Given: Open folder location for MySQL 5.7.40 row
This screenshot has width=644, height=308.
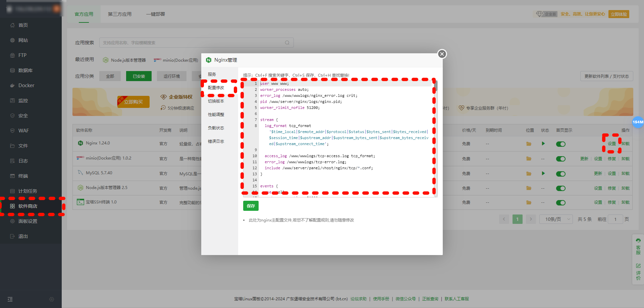Looking at the screenshot, I should (529, 174).
